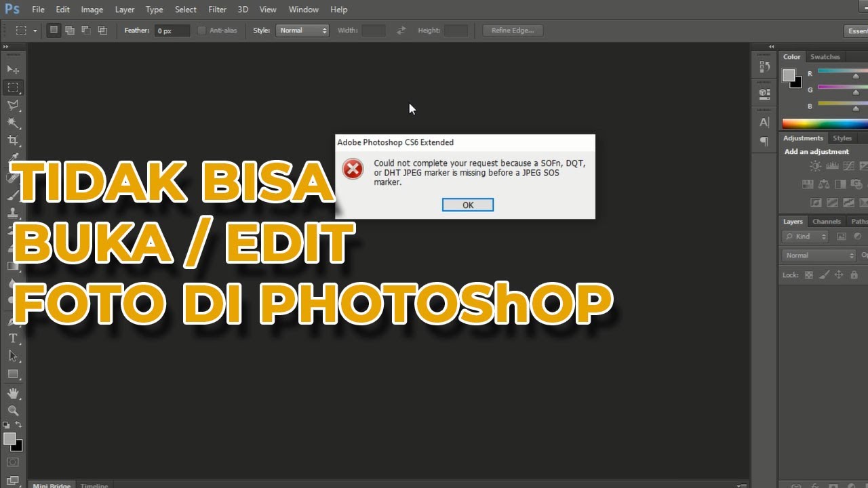868x488 pixels.
Task: Toggle Lock all layer option
Action: (854, 275)
